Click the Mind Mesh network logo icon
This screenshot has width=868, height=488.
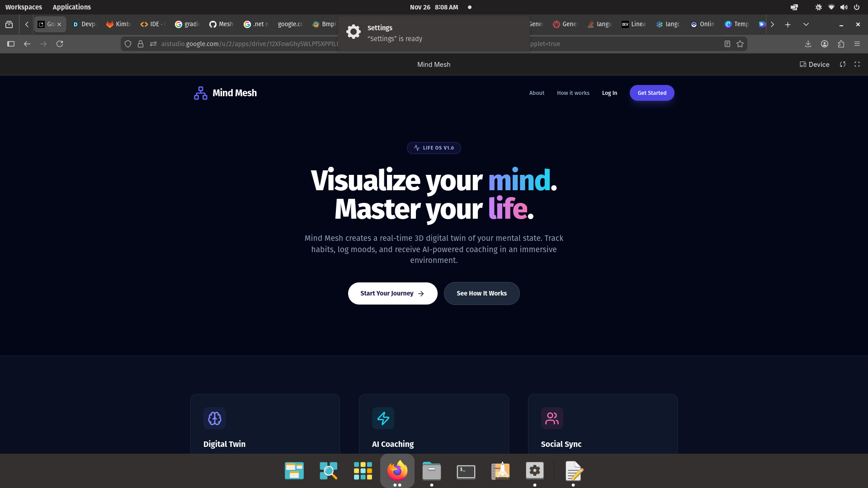click(200, 93)
